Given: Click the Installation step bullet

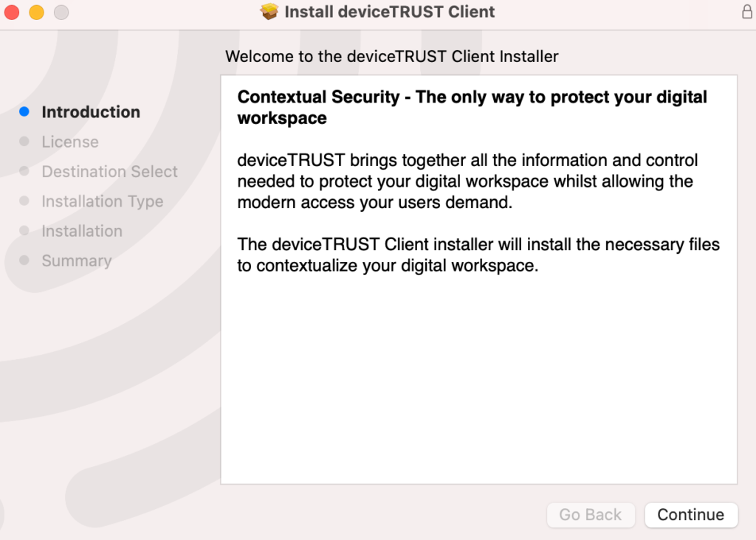Looking at the screenshot, I should coord(23,230).
